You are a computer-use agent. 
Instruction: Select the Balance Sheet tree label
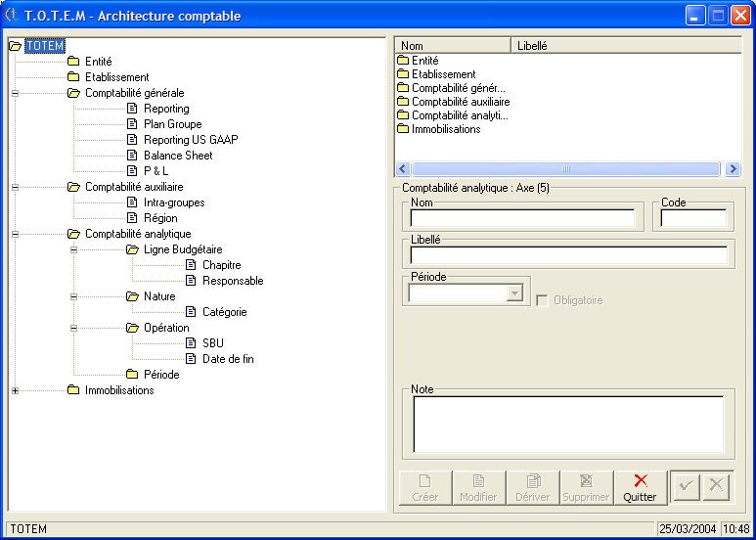(178, 156)
